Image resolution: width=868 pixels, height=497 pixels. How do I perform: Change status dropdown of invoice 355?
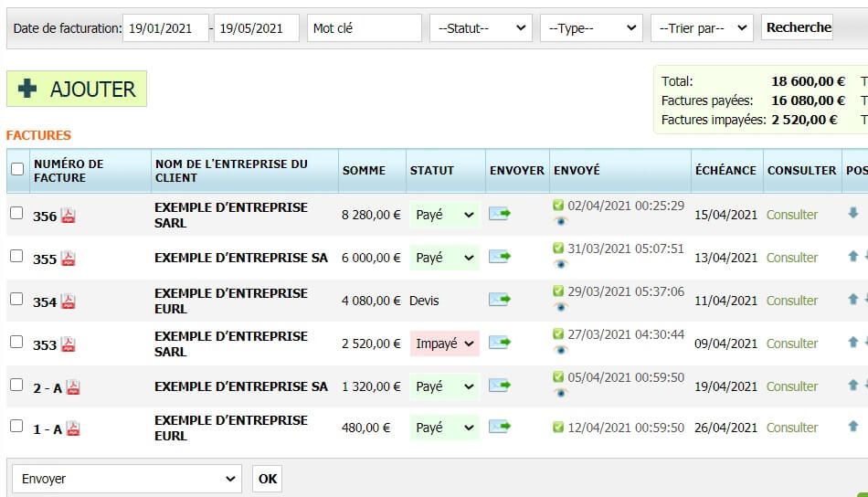click(445, 258)
